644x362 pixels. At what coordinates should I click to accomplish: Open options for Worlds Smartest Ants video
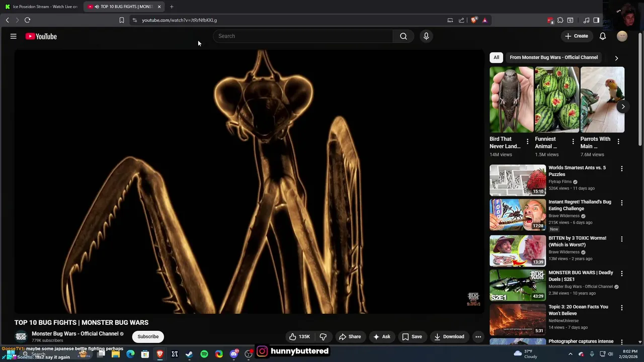point(621,169)
